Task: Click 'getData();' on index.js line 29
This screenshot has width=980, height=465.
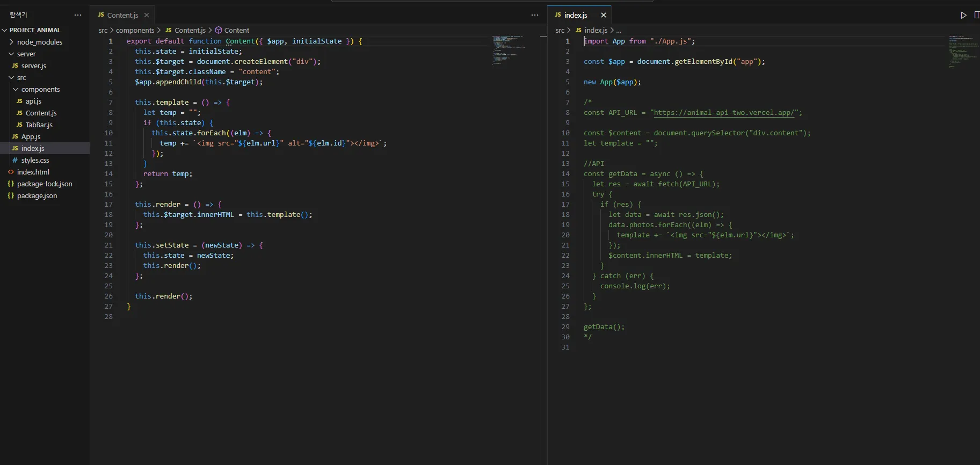Action: pos(604,326)
